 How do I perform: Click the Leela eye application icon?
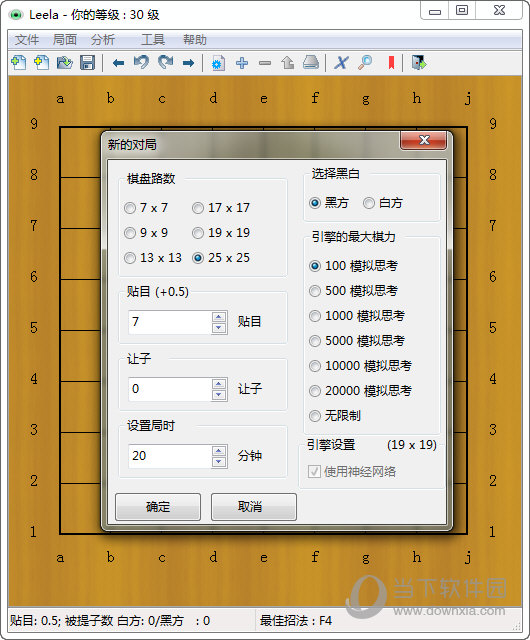pos(16,15)
